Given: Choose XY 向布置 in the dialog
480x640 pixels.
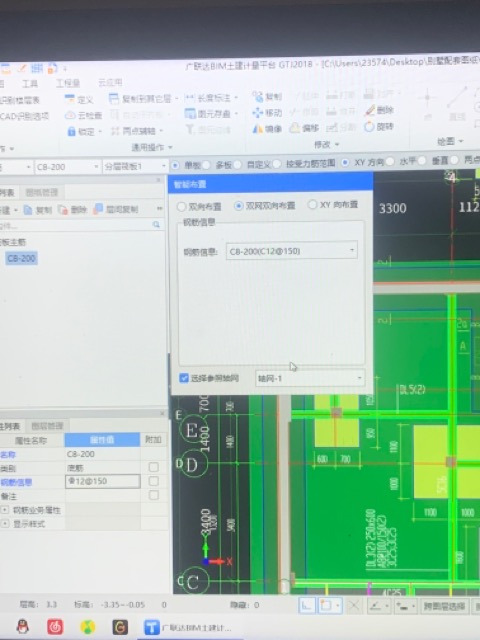Looking at the screenshot, I should (312, 204).
